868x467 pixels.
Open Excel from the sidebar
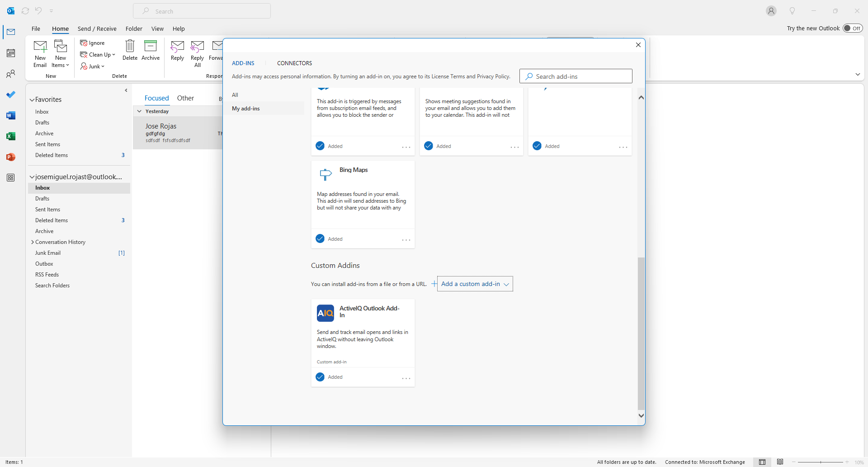11,136
